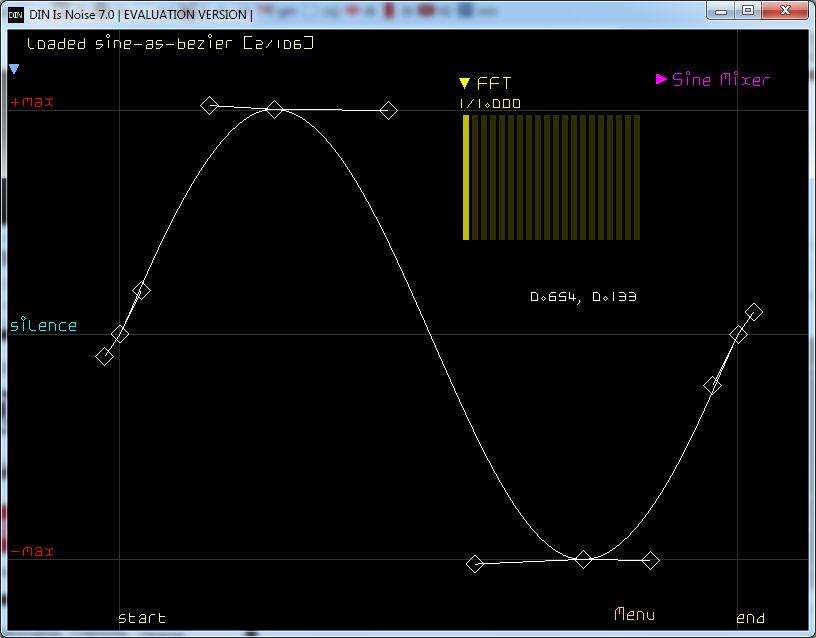
Task: Select the right tangent handle of the peak
Action: [389, 111]
